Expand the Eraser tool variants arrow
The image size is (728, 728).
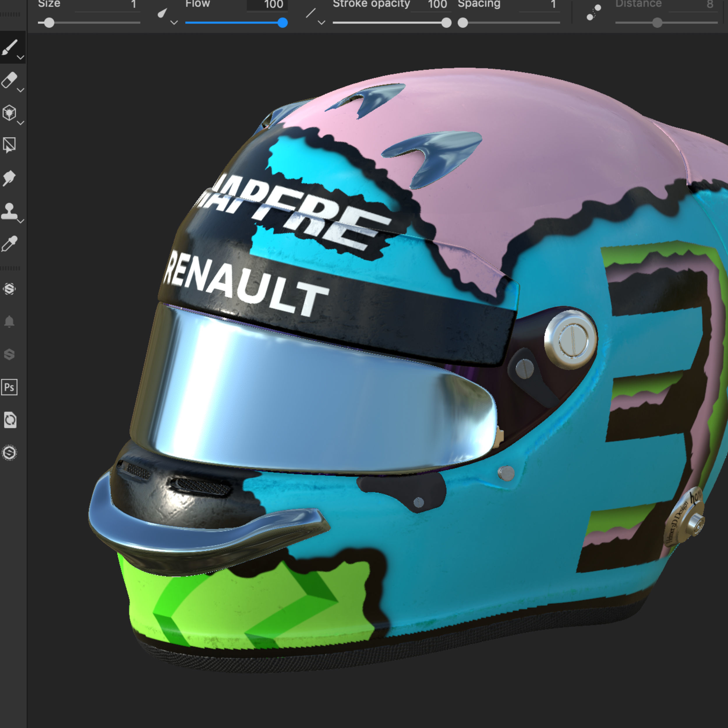tap(21, 91)
